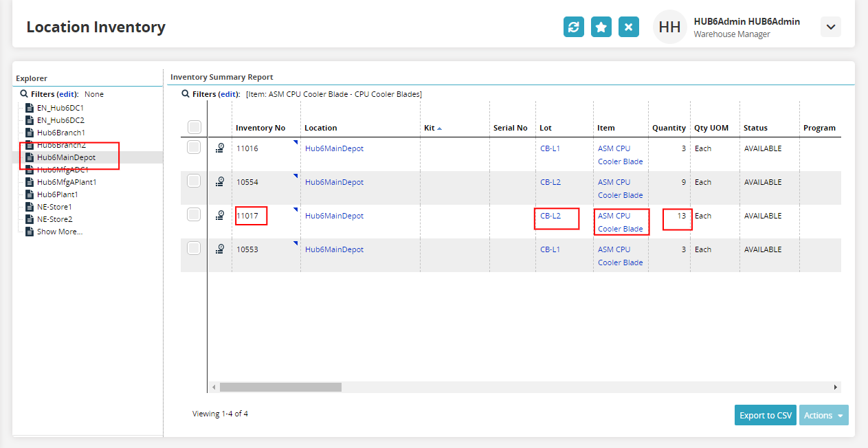
Task: Check the row checkbox for inventory 10553
Action: coord(194,248)
